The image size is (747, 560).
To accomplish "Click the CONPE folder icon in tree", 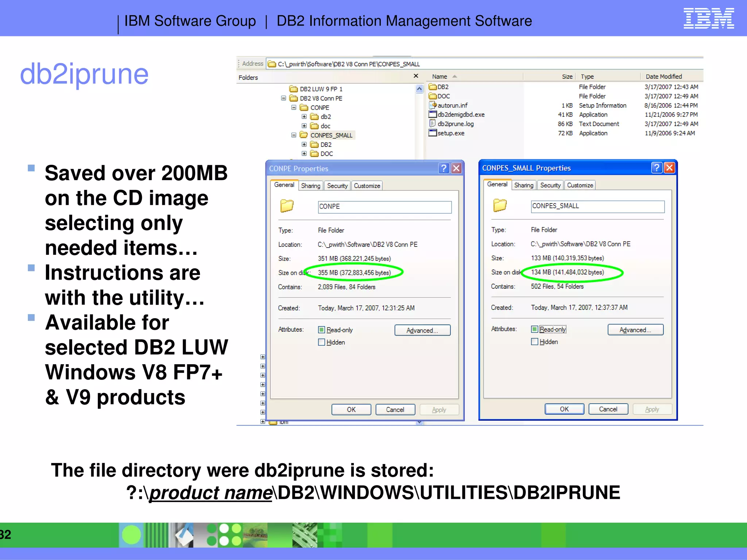I will (304, 108).
